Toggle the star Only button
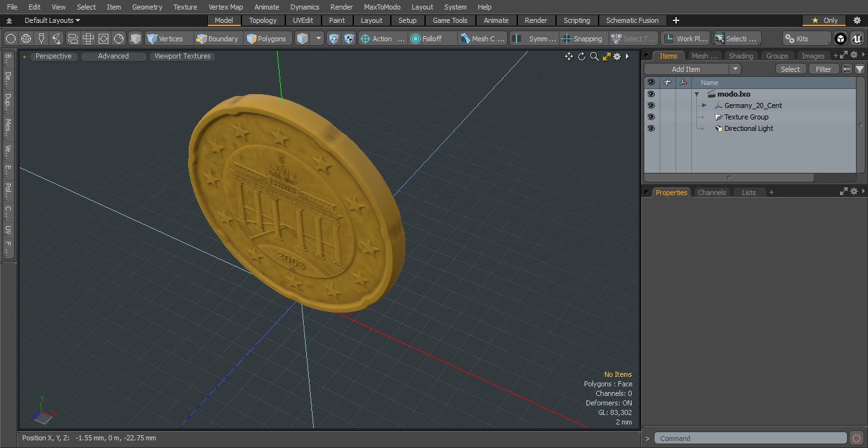868x448 pixels. click(824, 20)
